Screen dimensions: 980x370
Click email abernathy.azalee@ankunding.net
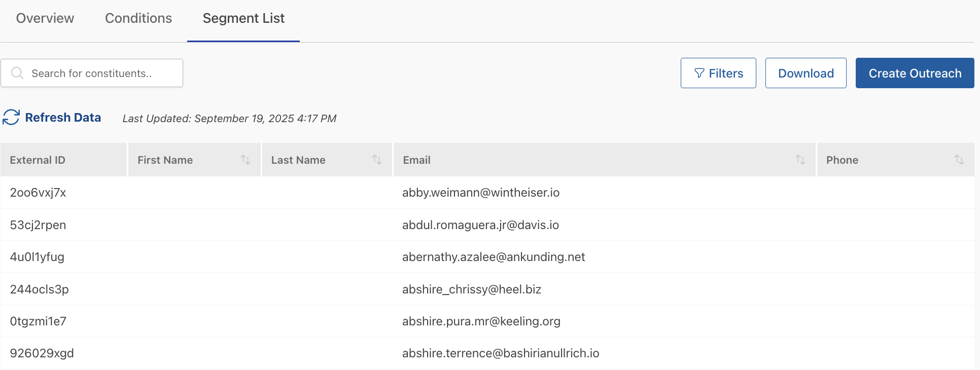coord(494,257)
